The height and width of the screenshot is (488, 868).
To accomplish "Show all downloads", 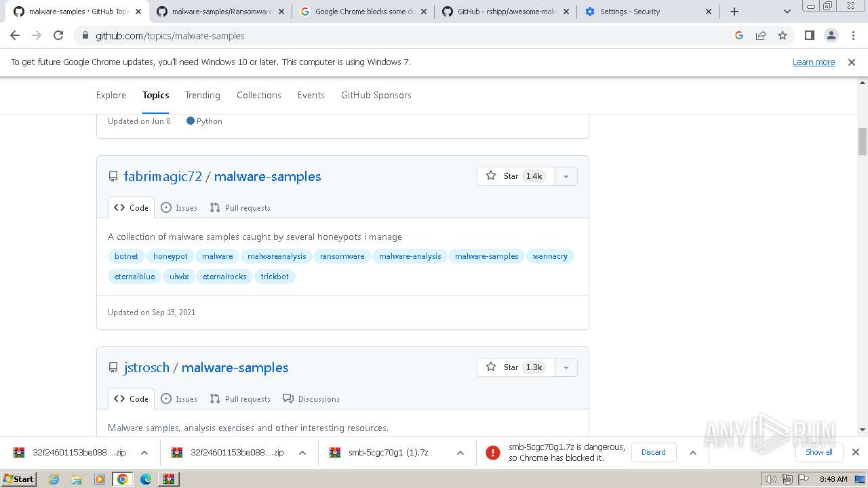I will pos(819,452).
